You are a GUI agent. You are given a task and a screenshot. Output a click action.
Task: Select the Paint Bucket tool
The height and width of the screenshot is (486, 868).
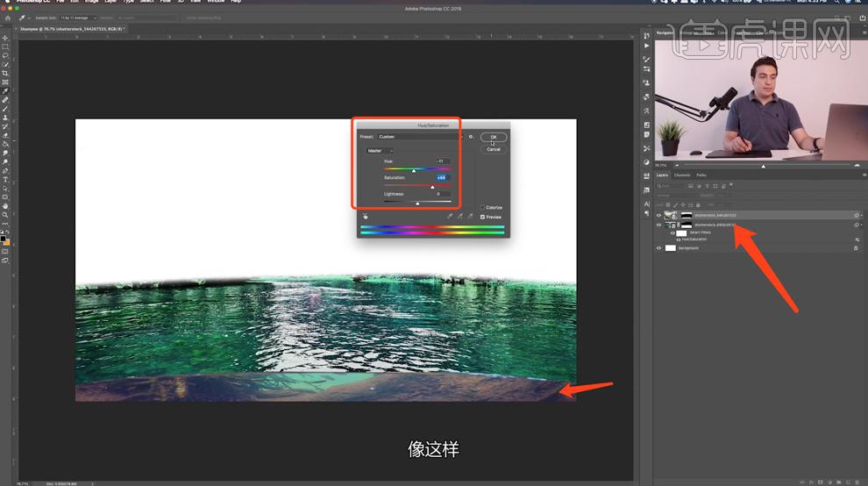5,145
